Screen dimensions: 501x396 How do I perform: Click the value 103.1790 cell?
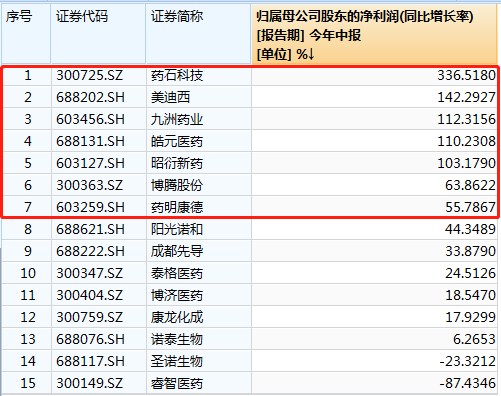point(374,163)
